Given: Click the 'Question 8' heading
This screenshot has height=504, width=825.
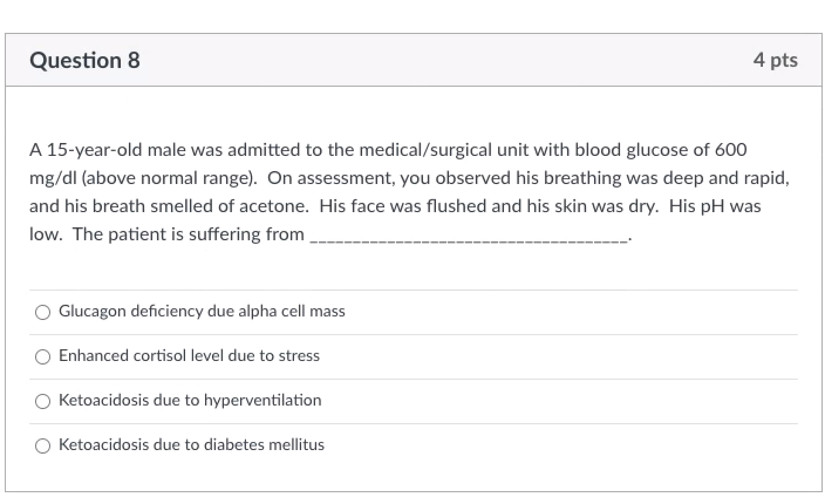Looking at the screenshot, I should pos(85,60).
